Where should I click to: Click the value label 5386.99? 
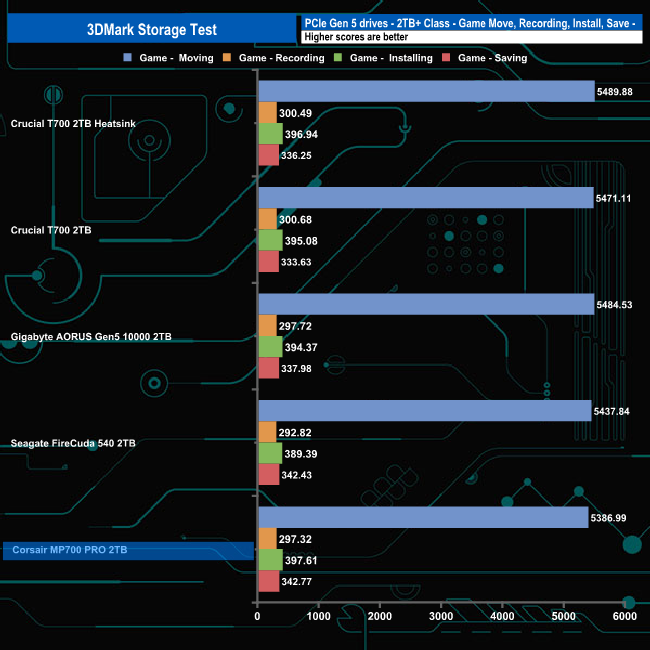pos(608,518)
